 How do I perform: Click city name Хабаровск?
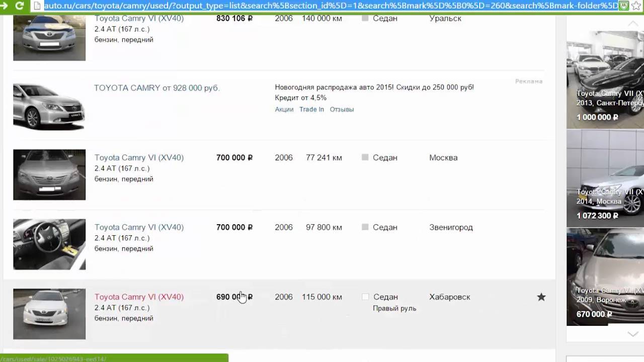(x=450, y=297)
